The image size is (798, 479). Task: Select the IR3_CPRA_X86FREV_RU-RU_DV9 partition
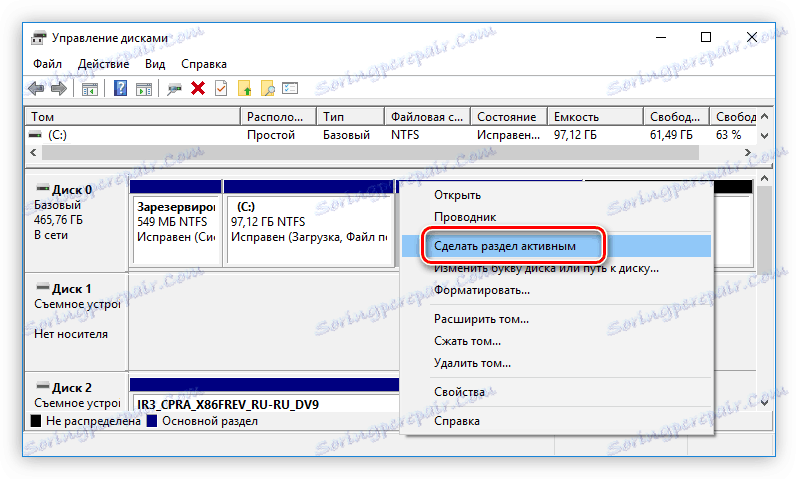[x=265, y=395]
